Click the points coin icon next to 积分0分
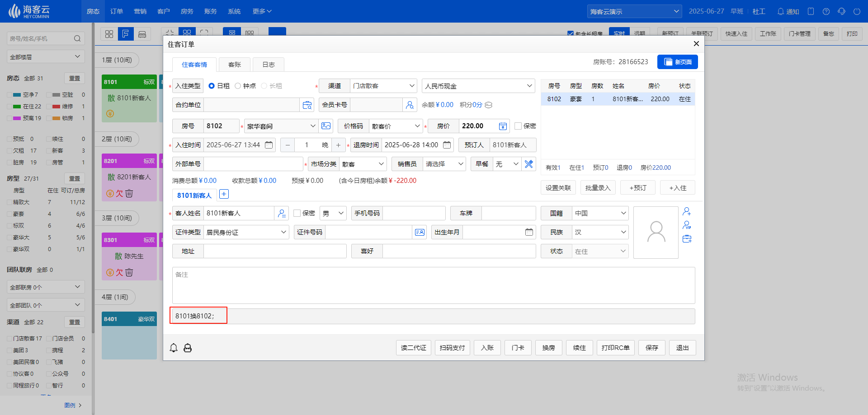 (488, 105)
